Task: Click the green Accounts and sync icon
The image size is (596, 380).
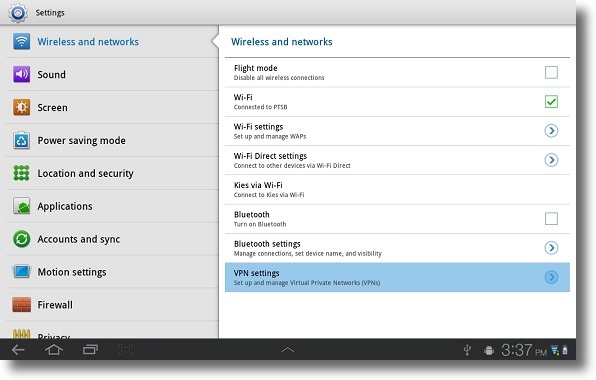Action: [x=22, y=239]
